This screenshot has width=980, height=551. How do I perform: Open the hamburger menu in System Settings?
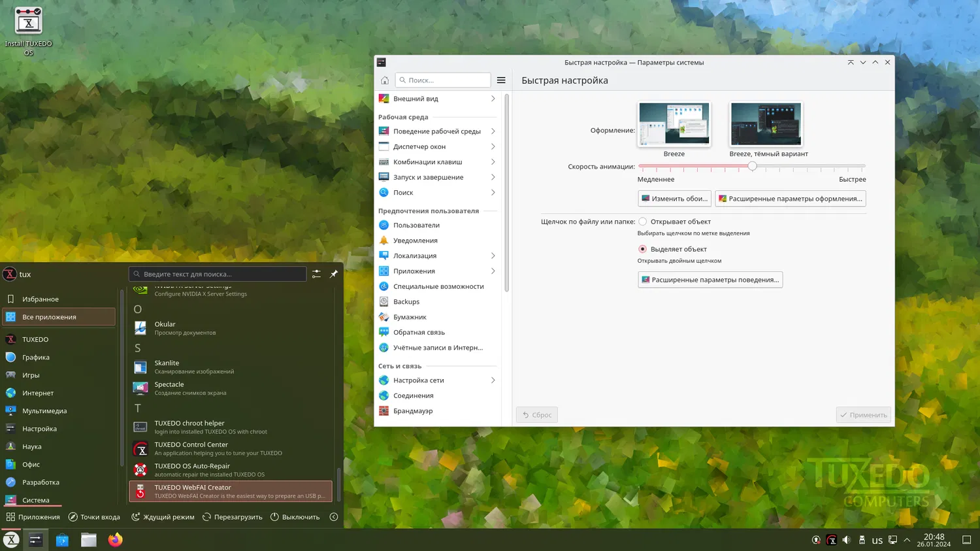coord(501,80)
